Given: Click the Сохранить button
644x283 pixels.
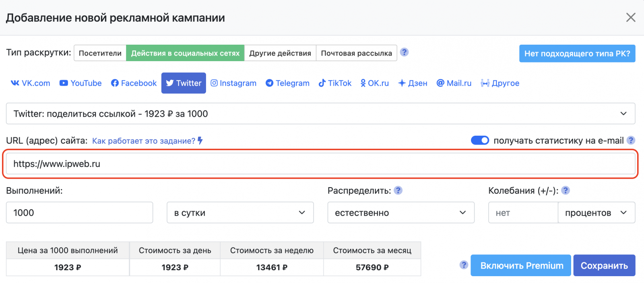Looking at the screenshot, I should pyautogui.click(x=604, y=266).
